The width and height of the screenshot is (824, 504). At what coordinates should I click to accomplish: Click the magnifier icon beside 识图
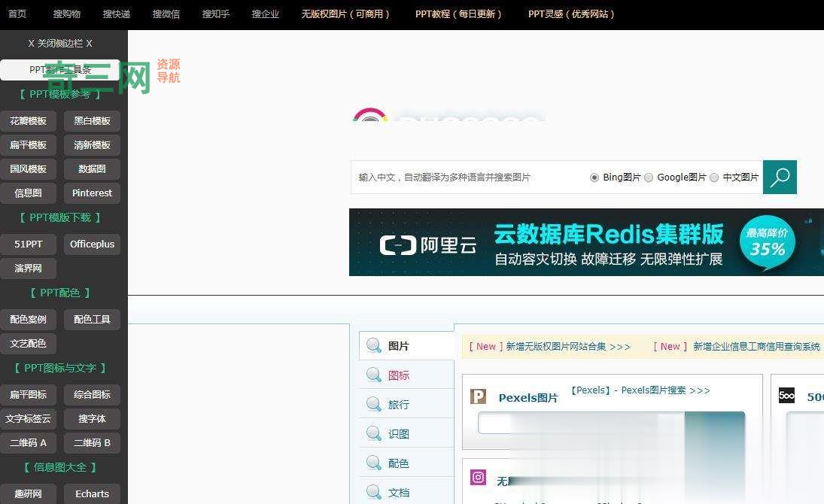[374, 433]
